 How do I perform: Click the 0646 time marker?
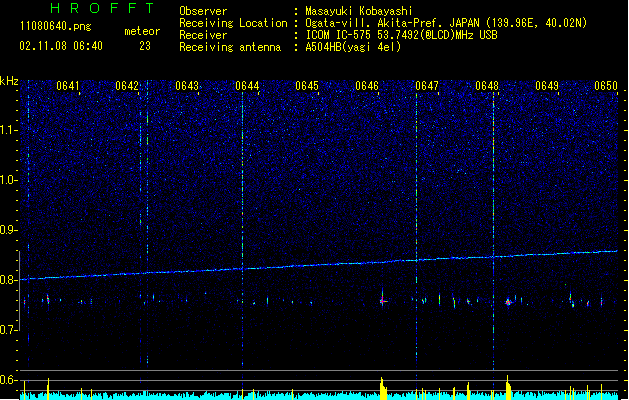[367, 86]
